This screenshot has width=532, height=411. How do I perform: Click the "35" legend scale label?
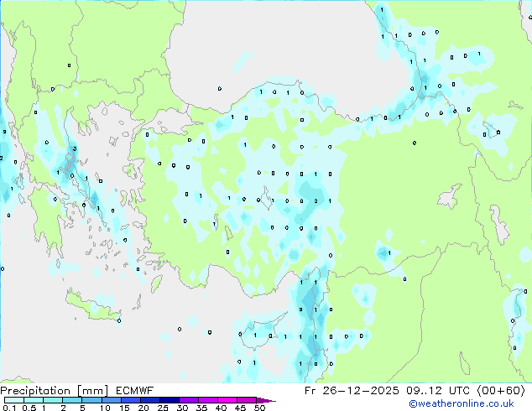(201, 408)
